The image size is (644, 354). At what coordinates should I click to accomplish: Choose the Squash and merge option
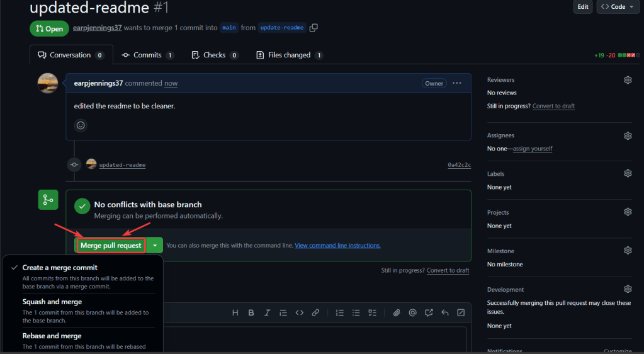[52, 302]
